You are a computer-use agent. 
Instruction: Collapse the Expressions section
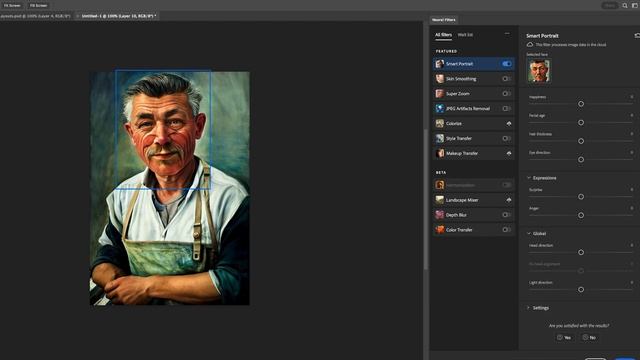[529, 178]
